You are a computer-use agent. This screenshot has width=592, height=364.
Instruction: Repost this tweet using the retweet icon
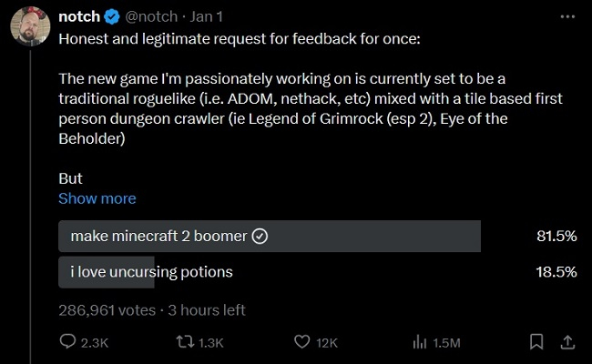(x=185, y=342)
